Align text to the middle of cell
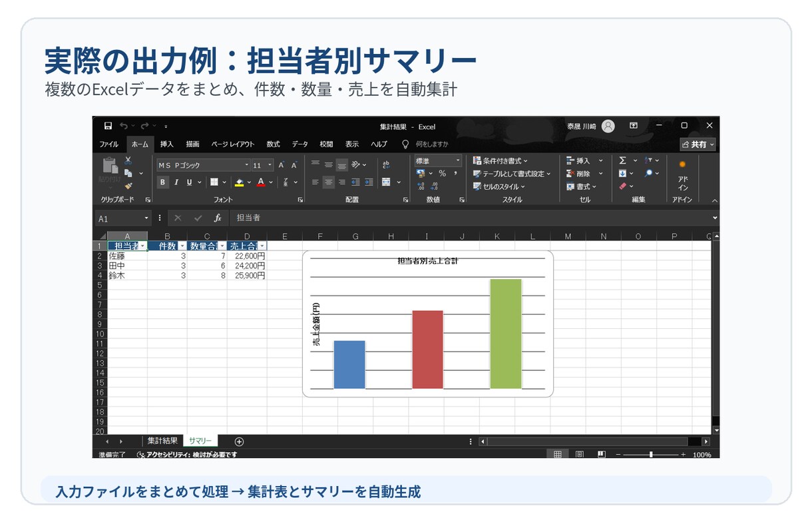Viewport: 812px width, 522px height. (329, 164)
